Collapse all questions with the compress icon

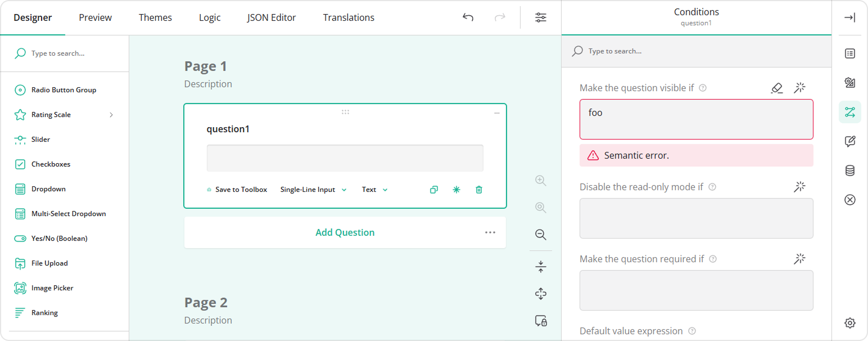coord(540,266)
